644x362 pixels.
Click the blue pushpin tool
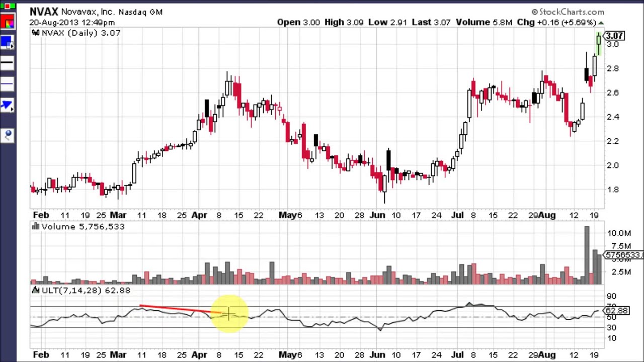tap(8, 135)
